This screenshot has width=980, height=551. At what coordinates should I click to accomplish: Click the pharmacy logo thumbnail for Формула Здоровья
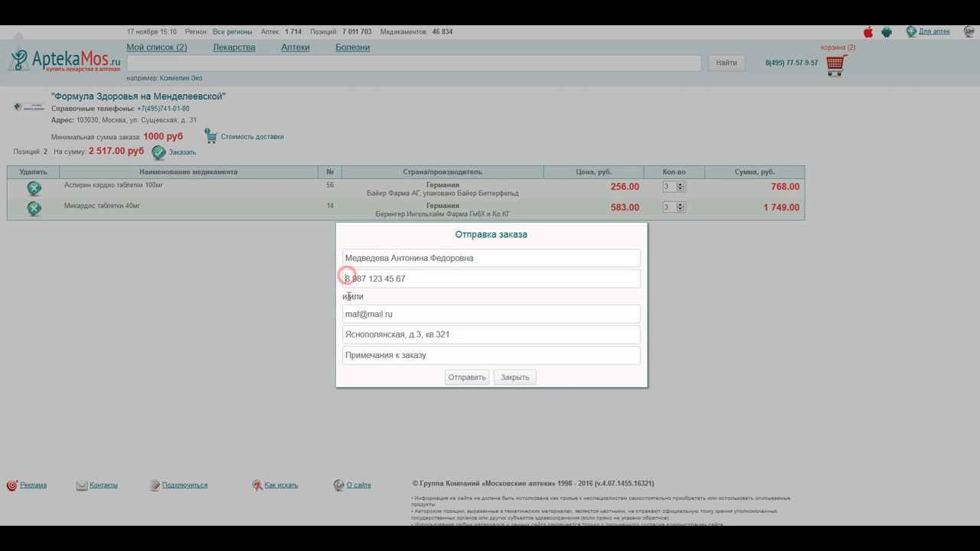[x=29, y=107]
